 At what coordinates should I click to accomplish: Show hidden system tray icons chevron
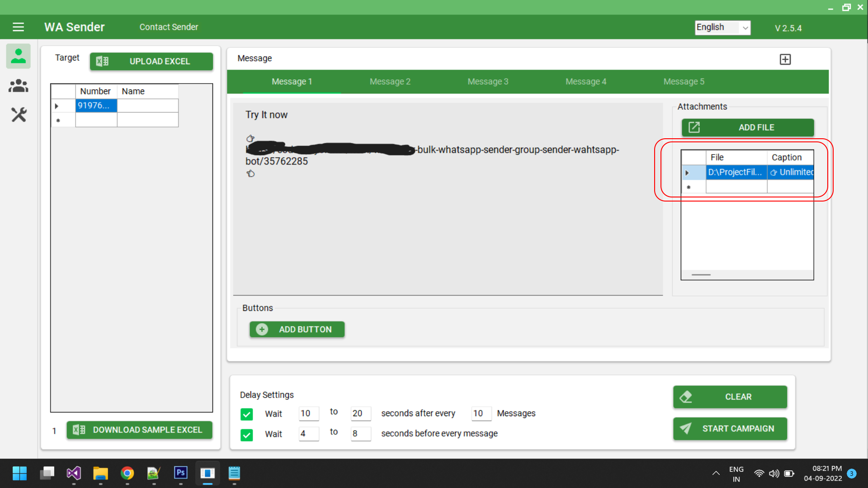tap(716, 474)
